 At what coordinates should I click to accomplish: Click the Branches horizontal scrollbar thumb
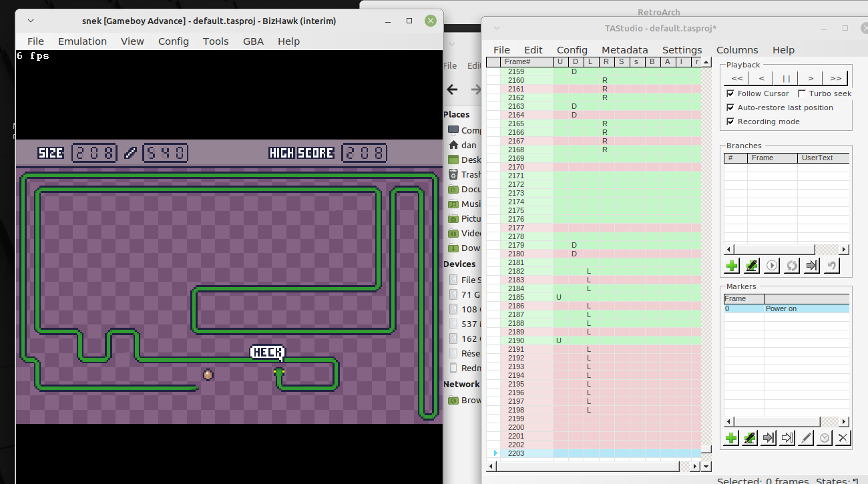tap(773, 249)
